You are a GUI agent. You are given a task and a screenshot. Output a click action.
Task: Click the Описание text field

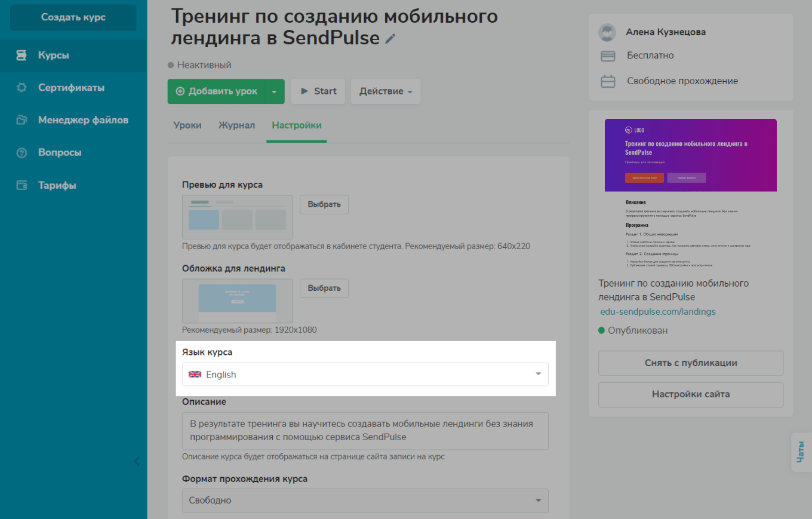pyautogui.click(x=365, y=431)
